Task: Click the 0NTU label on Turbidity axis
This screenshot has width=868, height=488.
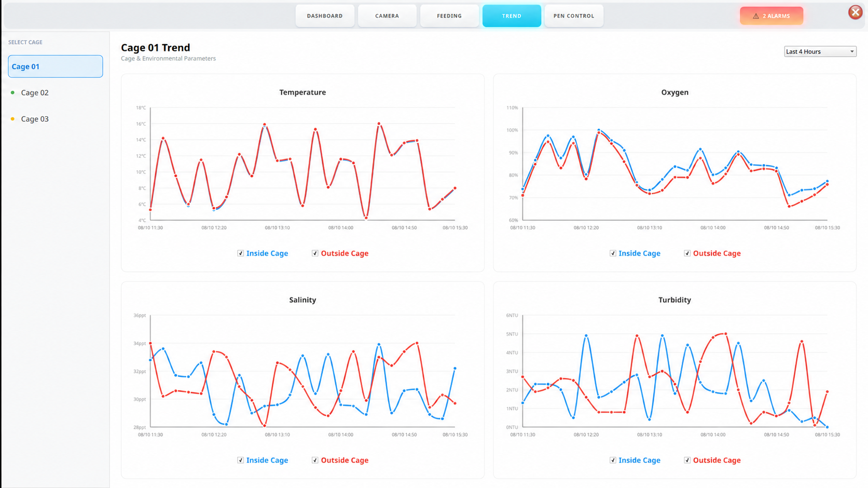Action: (512, 427)
